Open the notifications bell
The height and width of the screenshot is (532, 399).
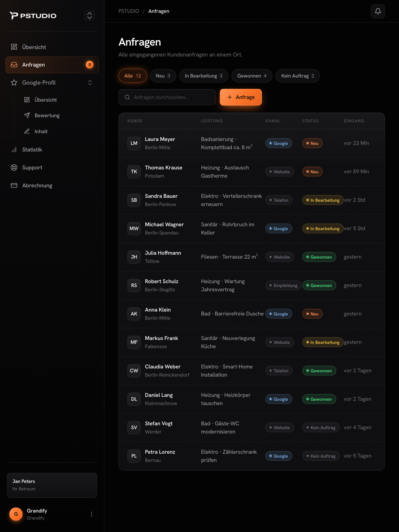[378, 11]
